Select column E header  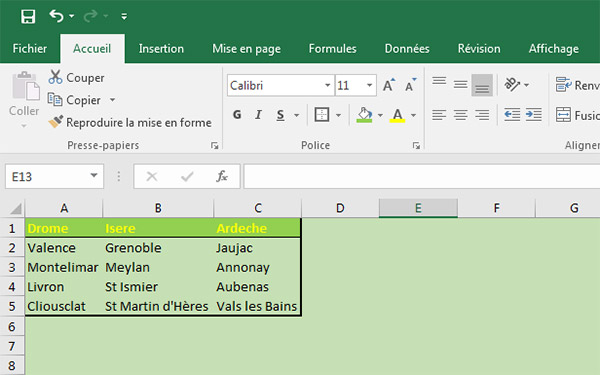point(418,208)
